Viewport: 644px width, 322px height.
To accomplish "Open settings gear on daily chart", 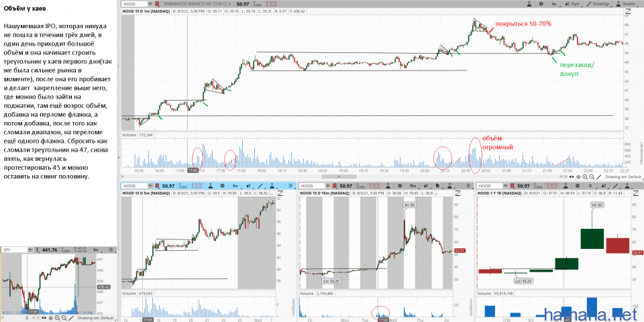I will tap(578, 186).
